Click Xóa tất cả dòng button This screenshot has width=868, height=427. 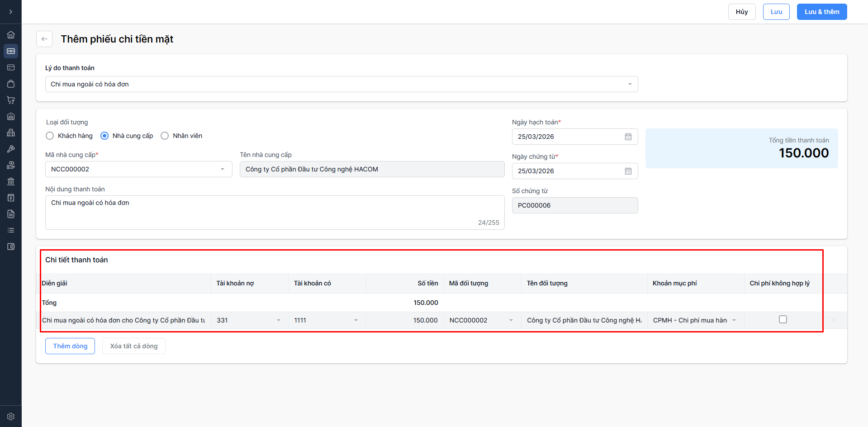134,346
